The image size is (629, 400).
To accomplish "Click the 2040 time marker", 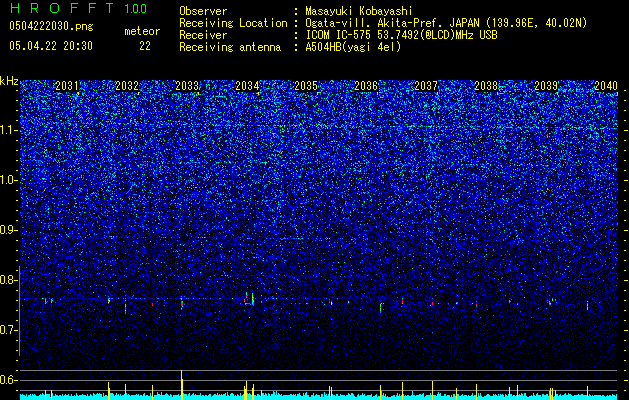I will tap(606, 86).
